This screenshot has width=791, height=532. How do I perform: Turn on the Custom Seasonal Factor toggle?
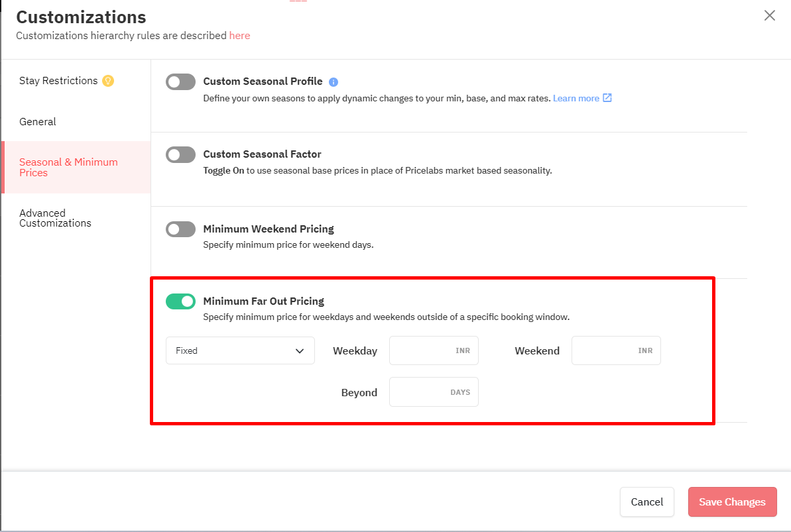click(x=180, y=155)
